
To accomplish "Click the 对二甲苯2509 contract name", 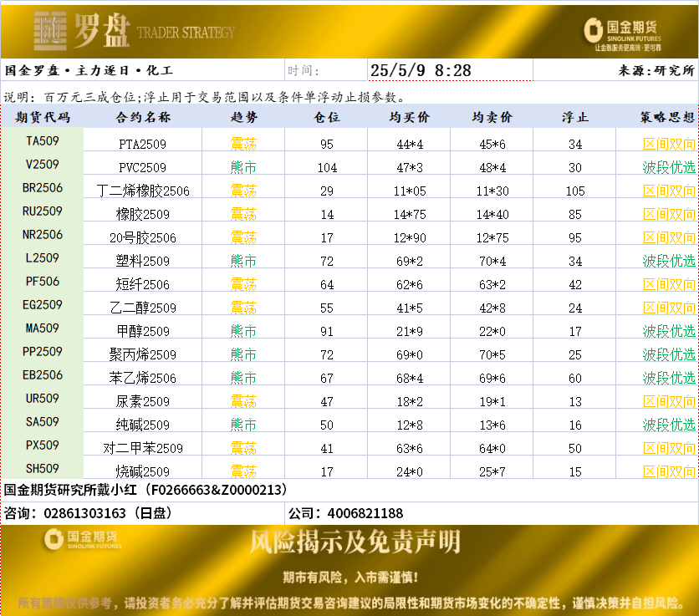I will [143, 448].
